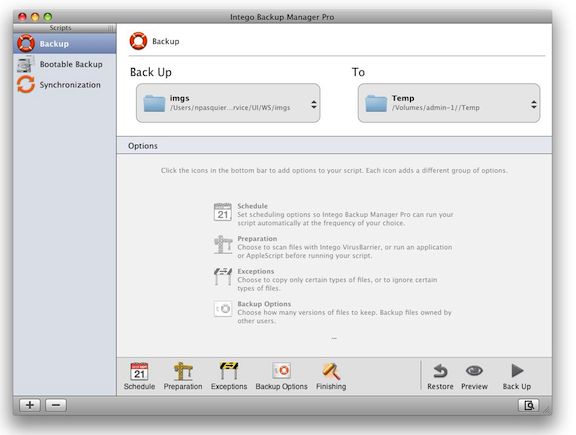Open Finishing options in bottom bar
The height and width of the screenshot is (435, 576).
point(331,376)
